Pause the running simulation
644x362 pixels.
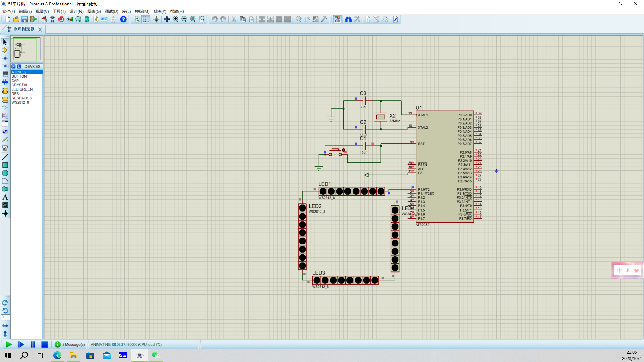pos(33,344)
